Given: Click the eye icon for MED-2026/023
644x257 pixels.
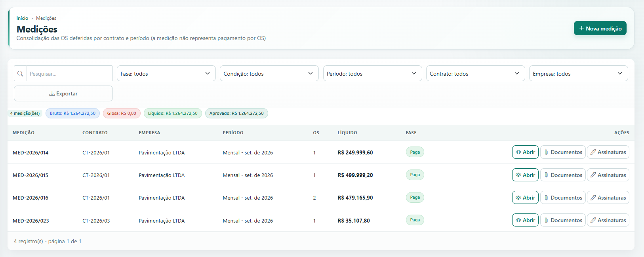Looking at the screenshot, I should pos(518,220).
